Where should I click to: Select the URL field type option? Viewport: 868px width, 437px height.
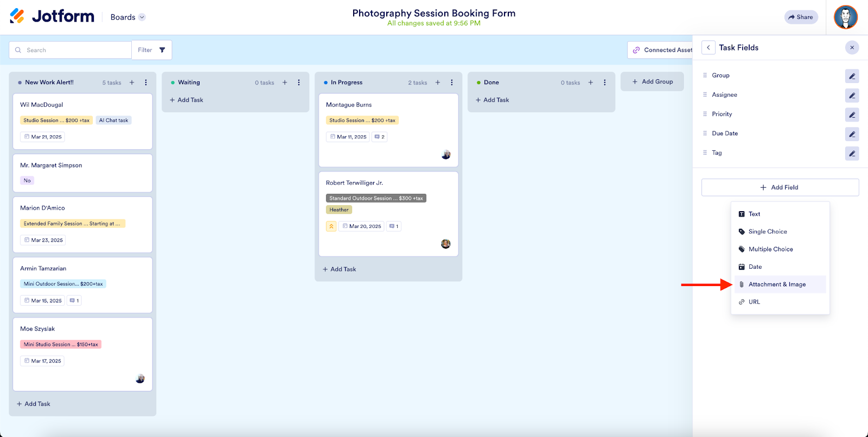(754, 302)
